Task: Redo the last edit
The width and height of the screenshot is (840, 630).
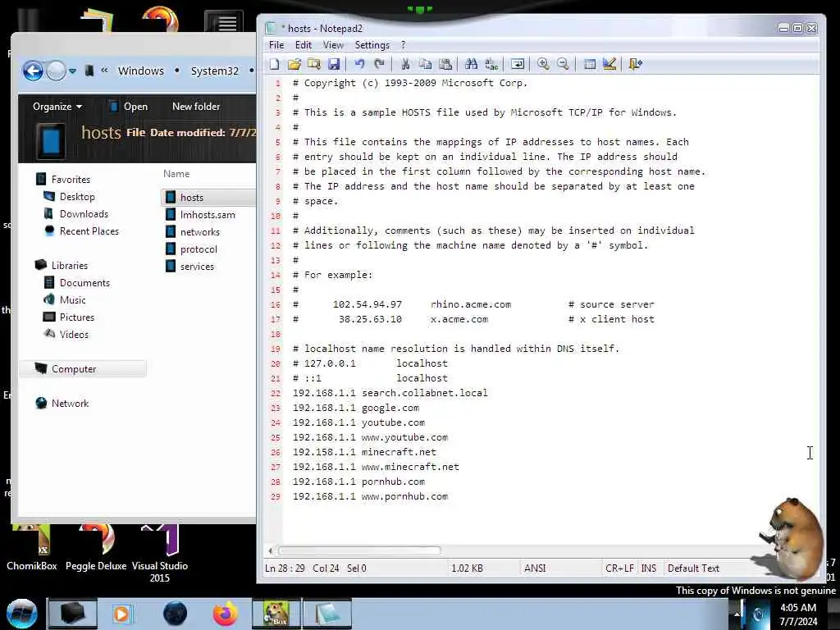Action: tap(379, 64)
